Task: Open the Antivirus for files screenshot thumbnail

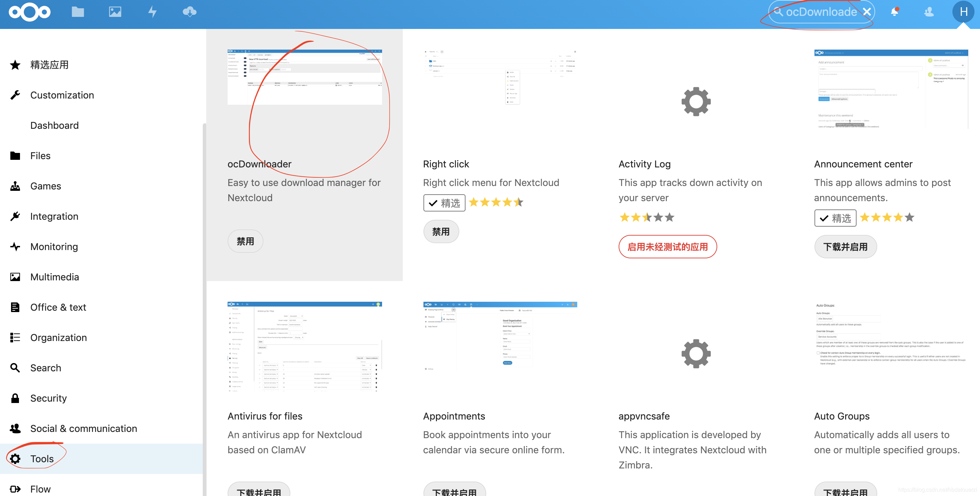Action: click(304, 346)
